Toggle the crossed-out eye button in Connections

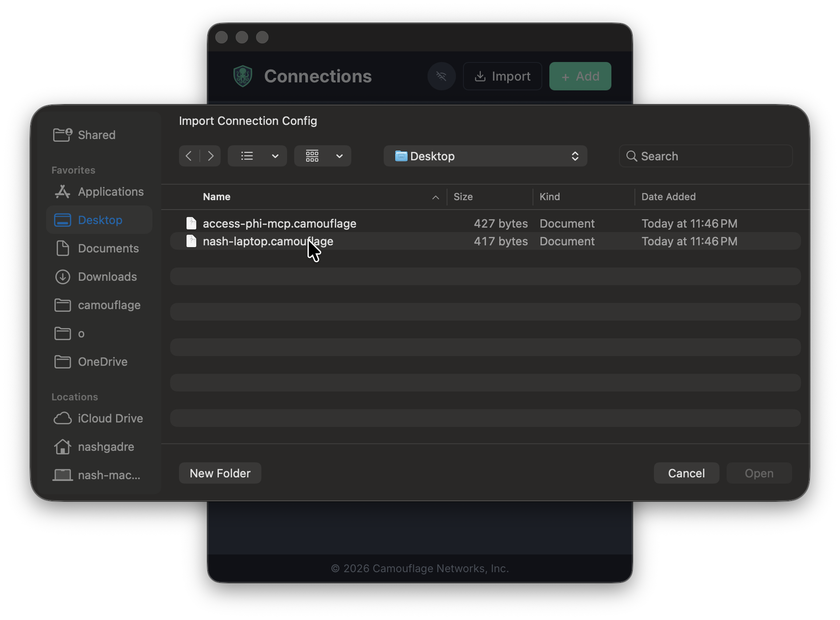pos(441,76)
